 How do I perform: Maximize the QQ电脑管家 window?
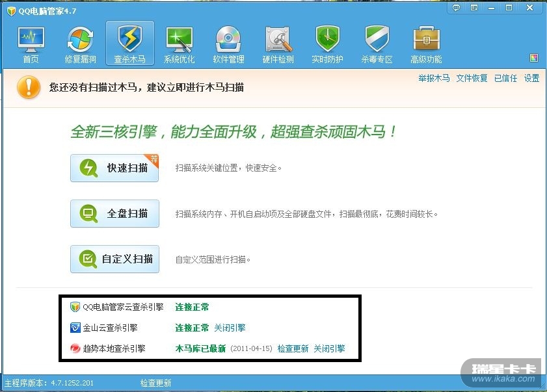click(509, 8)
